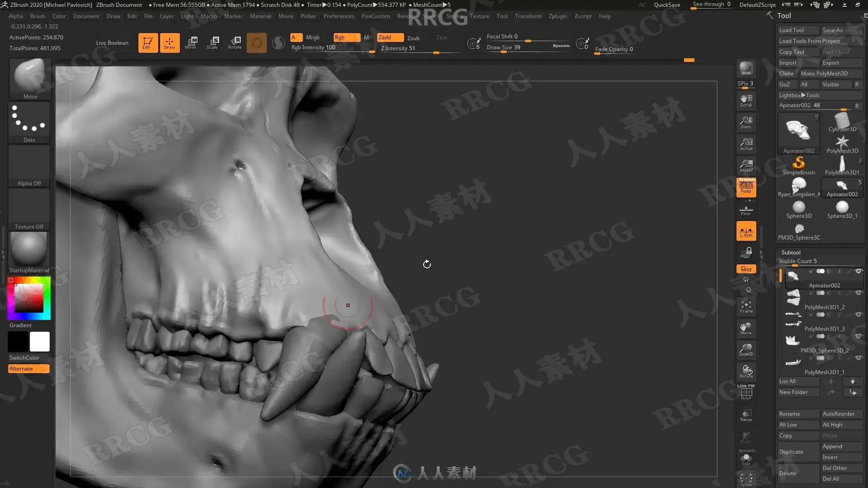Enable Transp transparency icon
Viewport: 868px width, 488px height.
(746, 415)
